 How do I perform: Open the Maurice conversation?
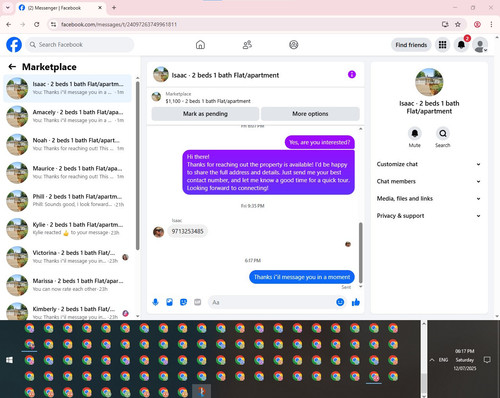point(67,172)
